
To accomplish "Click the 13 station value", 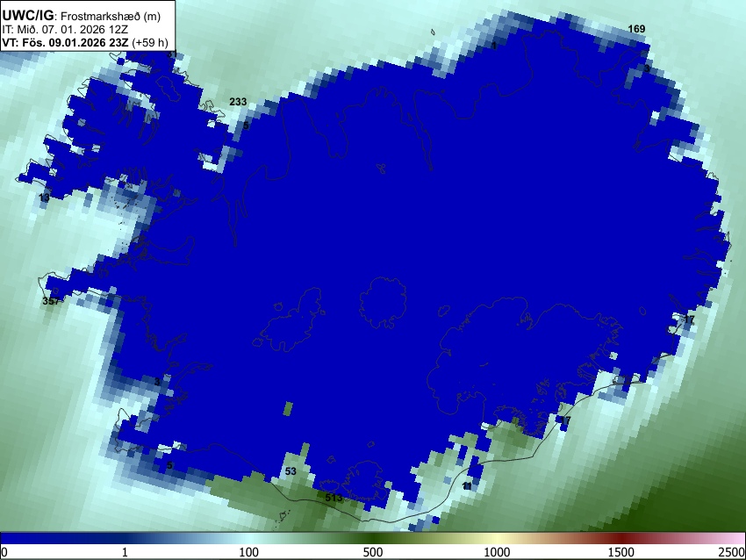I will [44, 197].
